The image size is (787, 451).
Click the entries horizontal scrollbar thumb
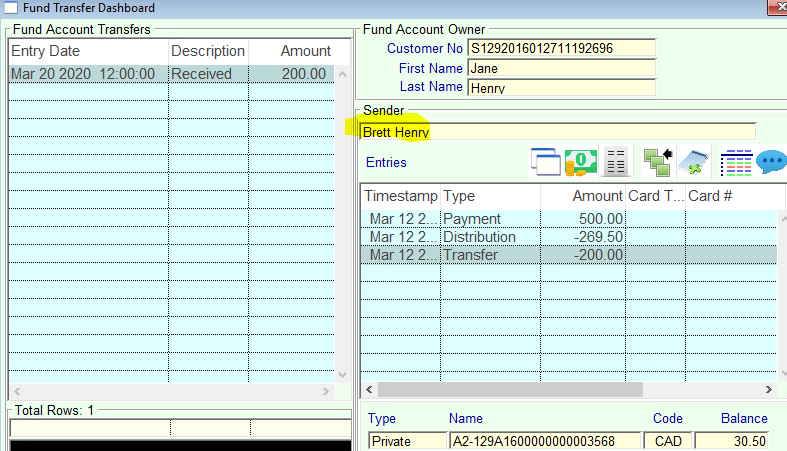tap(510, 389)
